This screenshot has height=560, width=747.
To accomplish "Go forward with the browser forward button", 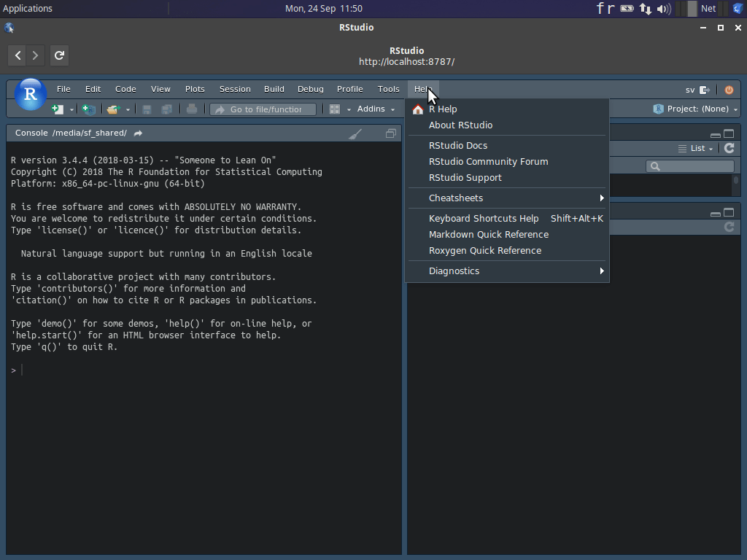I will tap(35, 55).
